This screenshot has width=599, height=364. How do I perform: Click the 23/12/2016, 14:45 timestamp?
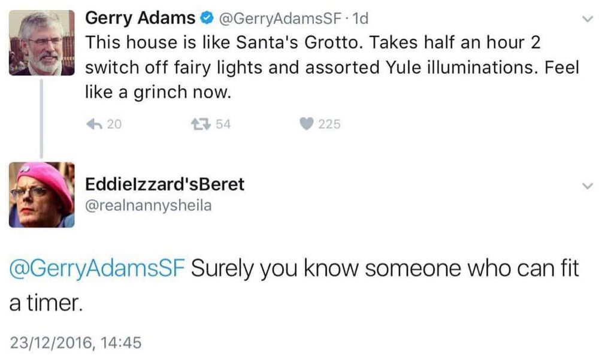[74, 342]
